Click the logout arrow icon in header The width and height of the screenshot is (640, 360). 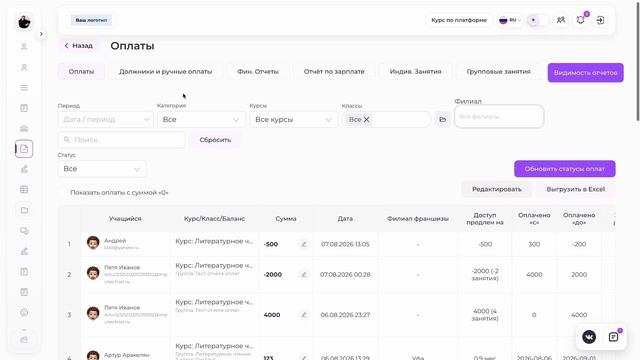(600, 20)
